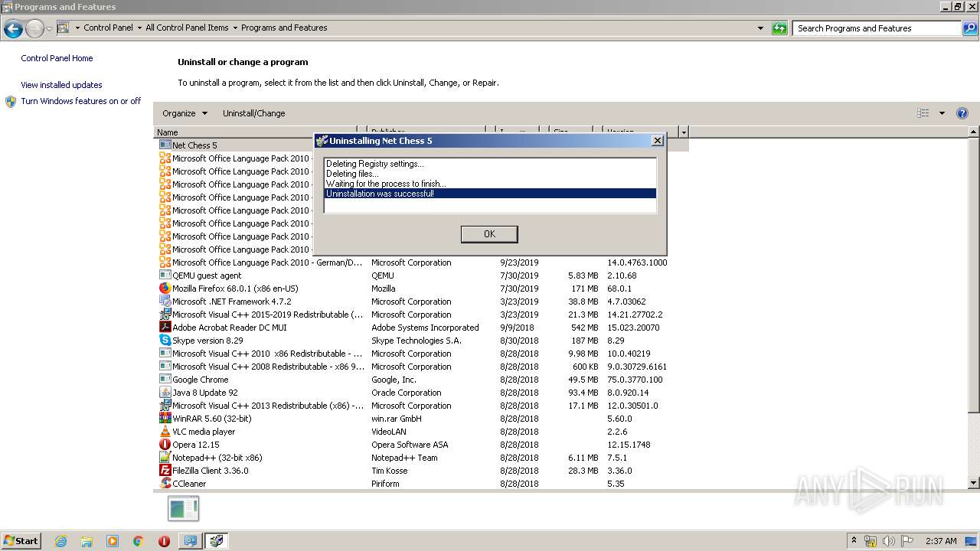Launch Opera from the taskbar

164,541
